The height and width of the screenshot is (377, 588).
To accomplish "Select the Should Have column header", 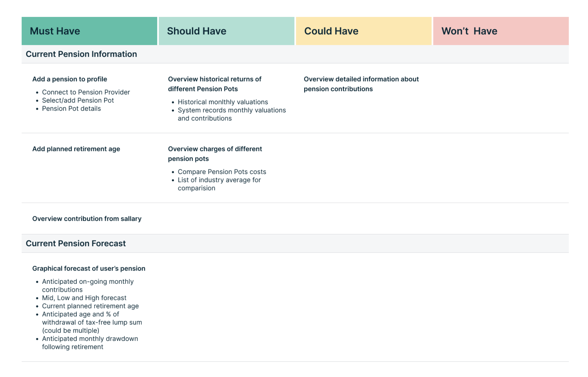I will (x=196, y=31).
